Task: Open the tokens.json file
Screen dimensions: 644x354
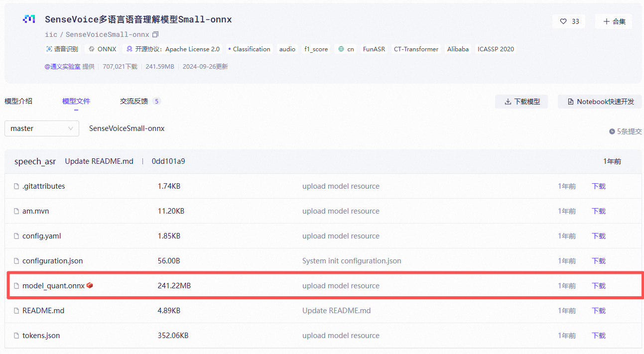Action: (41, 336)
